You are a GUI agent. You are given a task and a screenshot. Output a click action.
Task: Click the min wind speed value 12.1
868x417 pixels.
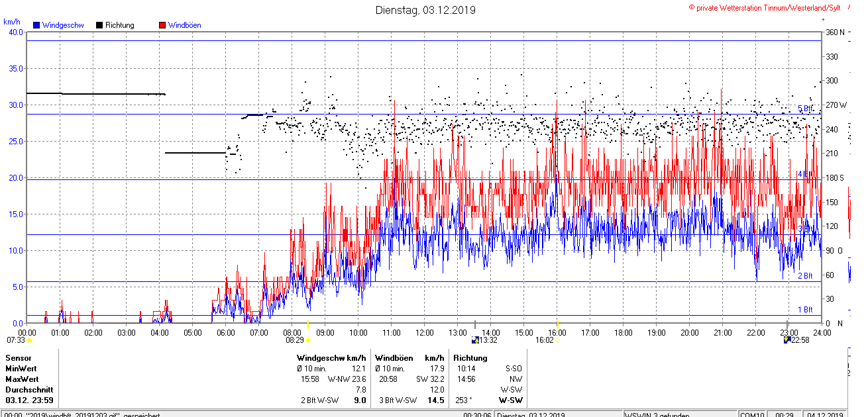click(x=358, y=369)
